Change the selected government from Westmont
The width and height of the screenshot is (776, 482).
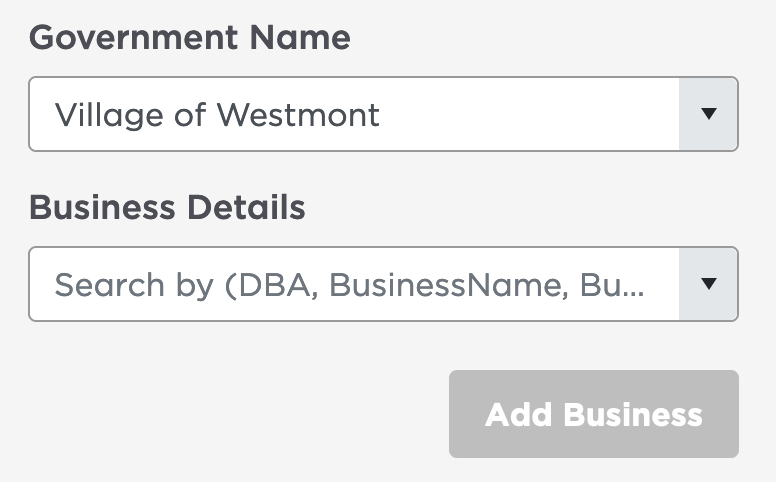click(x=384, y=114)
